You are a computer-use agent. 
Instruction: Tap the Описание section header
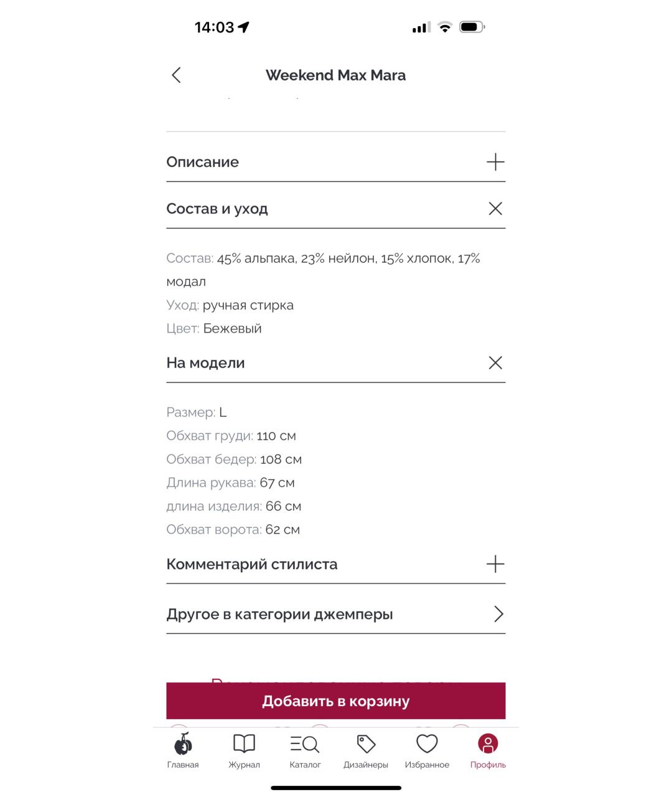203,163
